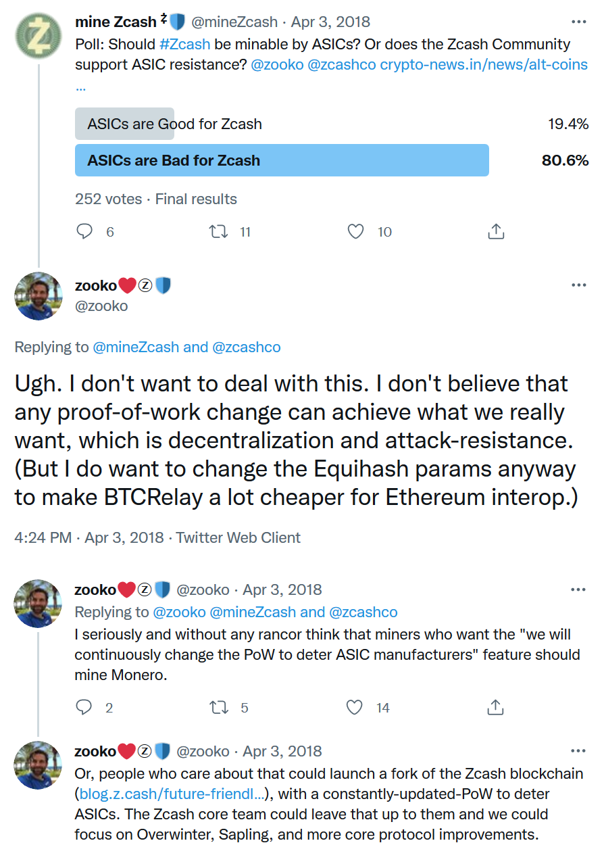The image size is (604, 868).
Task: Retweet the mine Zcash poll tweet
Action: click(218, 232)
